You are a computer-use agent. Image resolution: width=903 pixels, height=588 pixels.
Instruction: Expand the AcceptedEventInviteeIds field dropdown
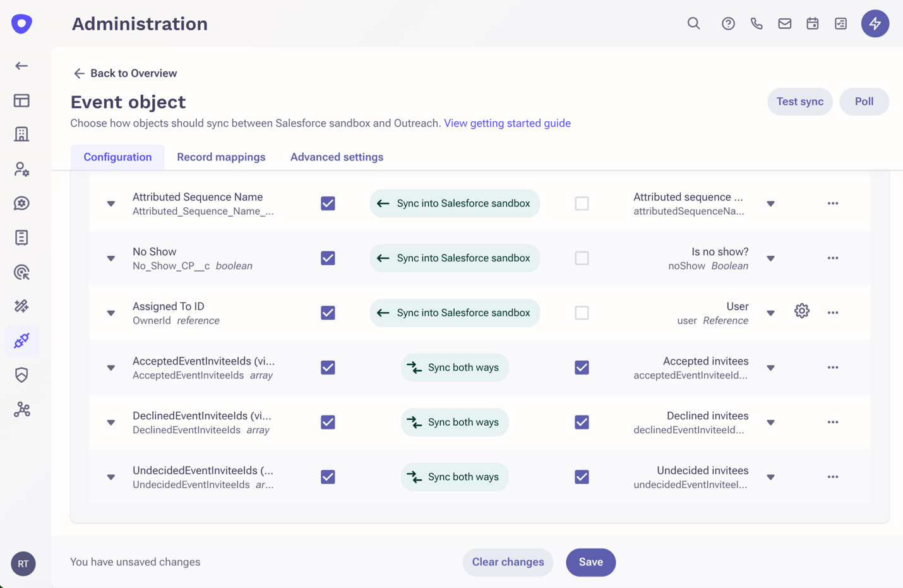point(111,368)
